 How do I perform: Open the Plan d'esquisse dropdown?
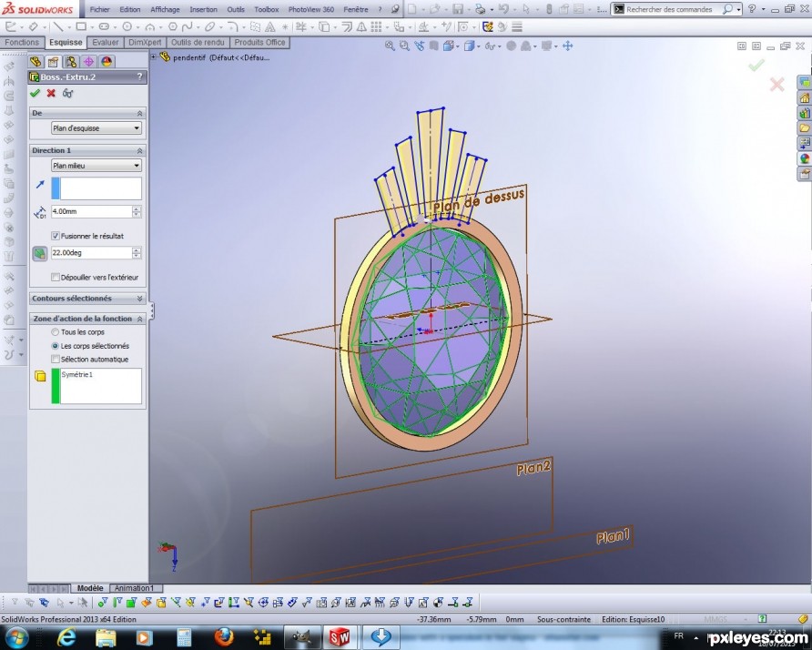click(x=96, y=128)
